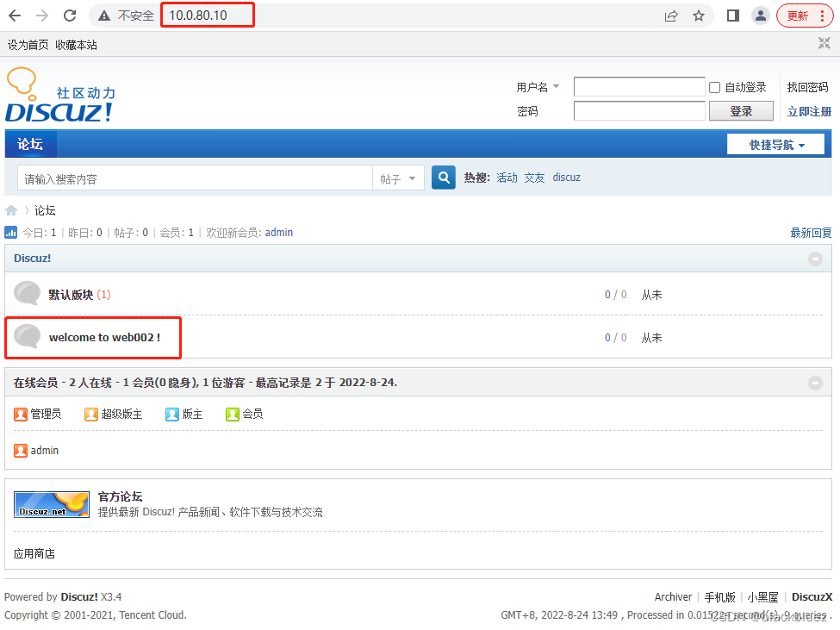Viewport: 840px width, 630px height.
Task: Open the 官方论坛 link
Action: click(120, 496)
